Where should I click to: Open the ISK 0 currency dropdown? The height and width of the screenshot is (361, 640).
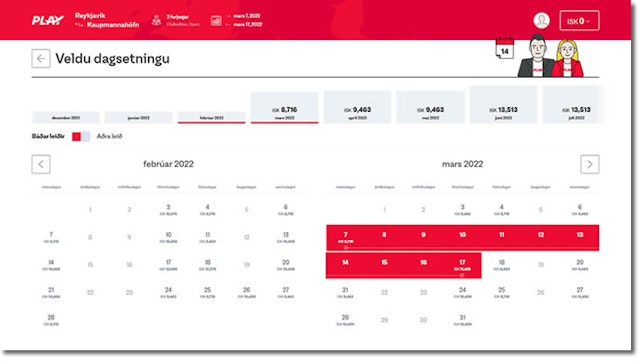tap(579, 21)
